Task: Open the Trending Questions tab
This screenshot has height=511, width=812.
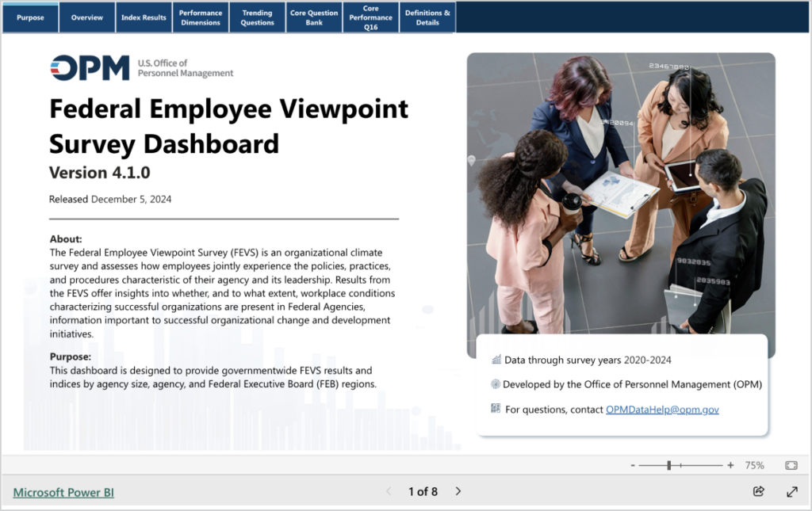Action: [x=257, y=17]
